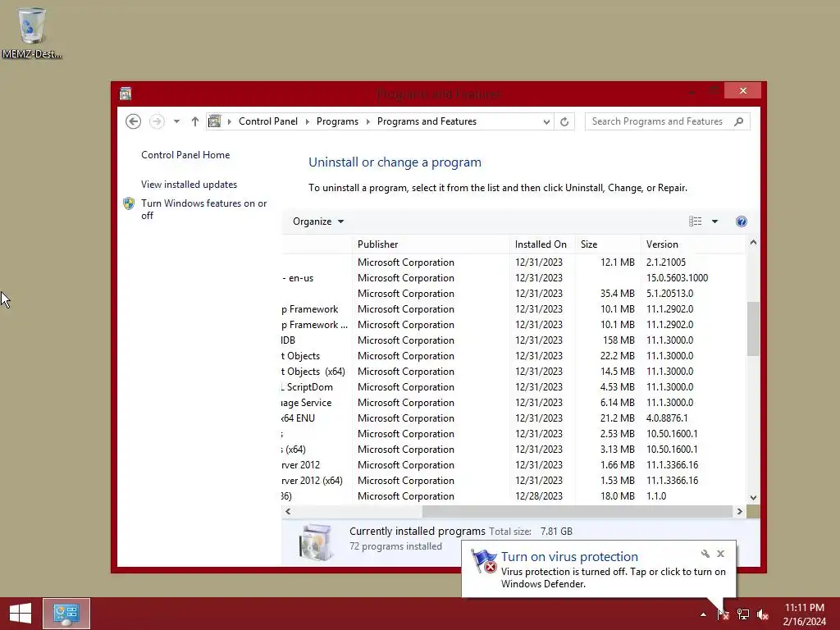This screenshot has width=840, height=630.
Task: Select the row installed 12/28/2023
Action: click(x=514, y=496)
